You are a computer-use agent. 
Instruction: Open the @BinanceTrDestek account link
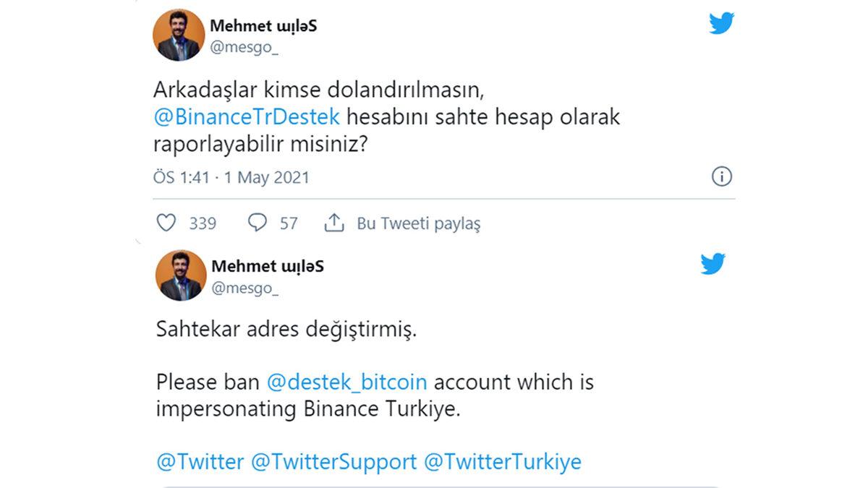point(247,116)
